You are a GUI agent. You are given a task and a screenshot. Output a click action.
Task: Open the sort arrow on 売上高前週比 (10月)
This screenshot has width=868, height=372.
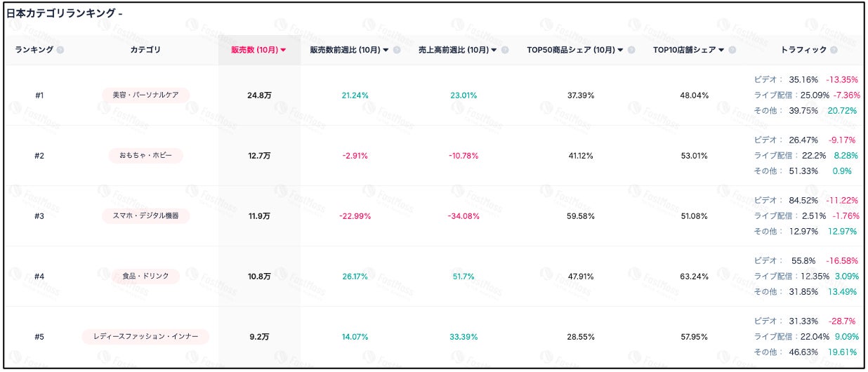point(494,50)
